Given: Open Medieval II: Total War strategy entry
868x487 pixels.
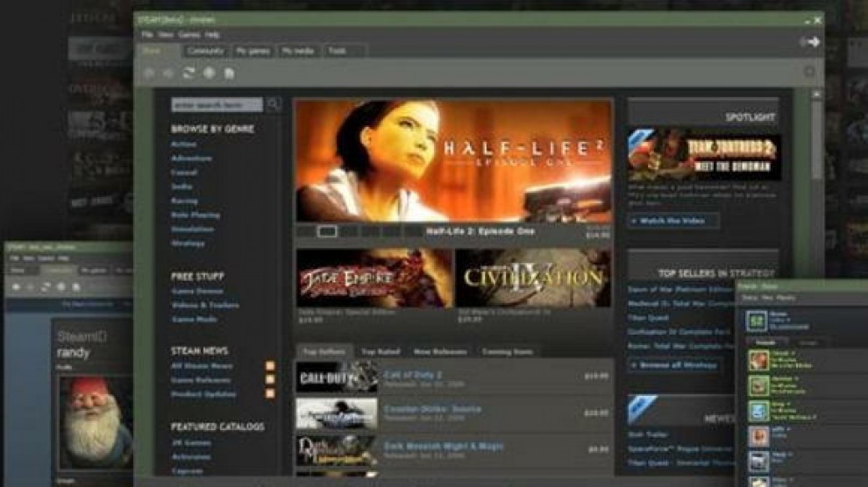Looking at the screenshot, I should click(x=681, y=303).
